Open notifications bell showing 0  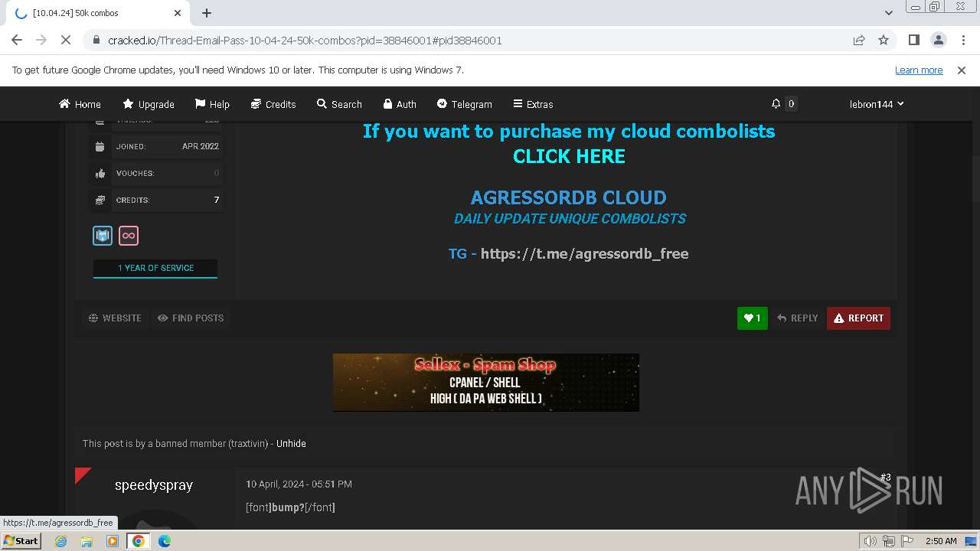click(783, 103)
